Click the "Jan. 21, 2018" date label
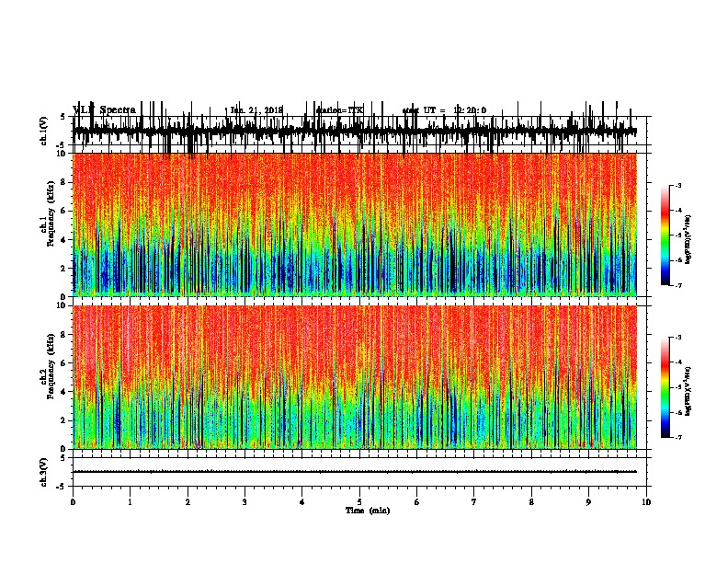728x563 pixels. 256,110
